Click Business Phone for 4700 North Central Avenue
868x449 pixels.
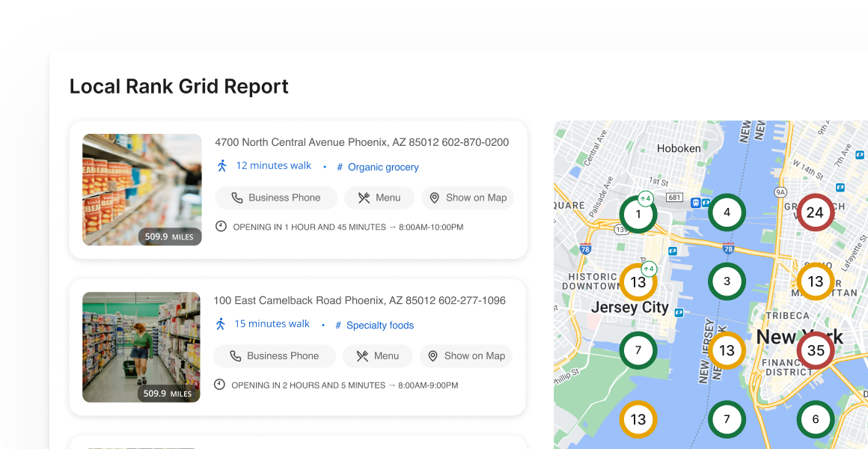tap(276, 198)
